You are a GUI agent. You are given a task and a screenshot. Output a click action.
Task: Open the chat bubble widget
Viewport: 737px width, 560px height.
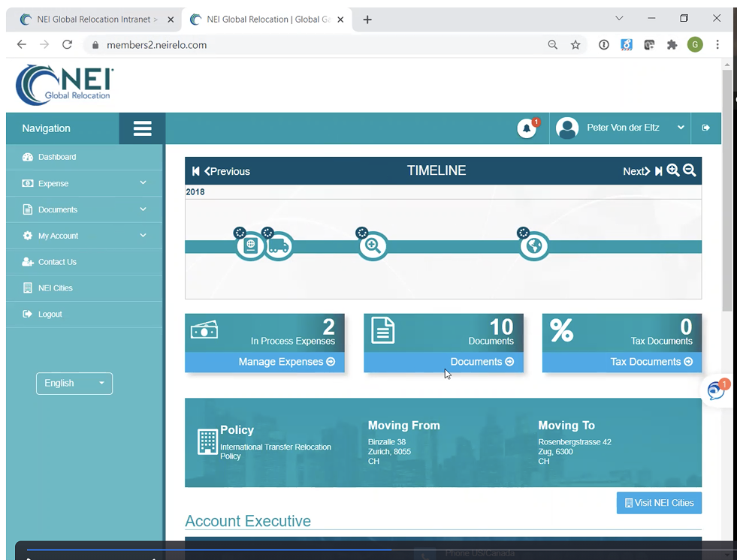coord(716,390)
